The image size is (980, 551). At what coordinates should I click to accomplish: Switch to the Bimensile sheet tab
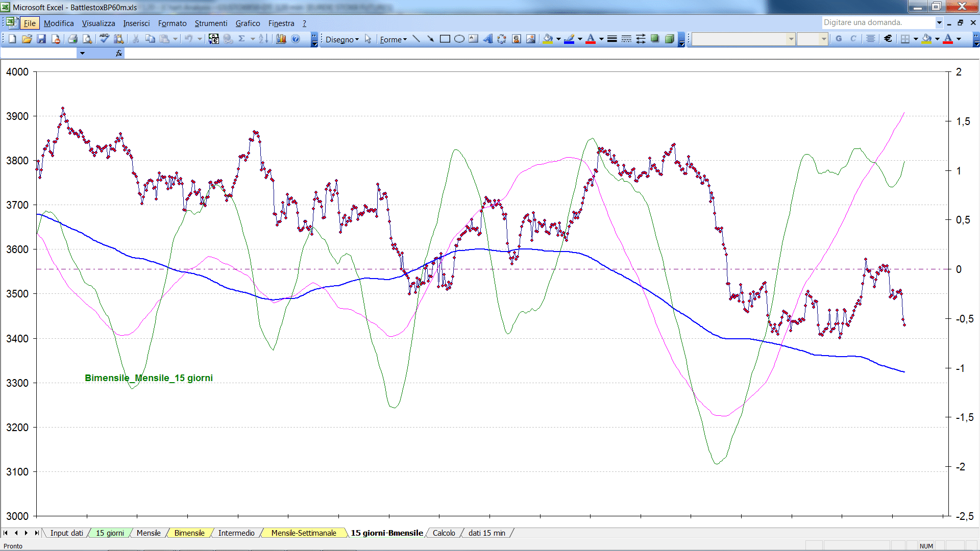(x=189, y=533)
